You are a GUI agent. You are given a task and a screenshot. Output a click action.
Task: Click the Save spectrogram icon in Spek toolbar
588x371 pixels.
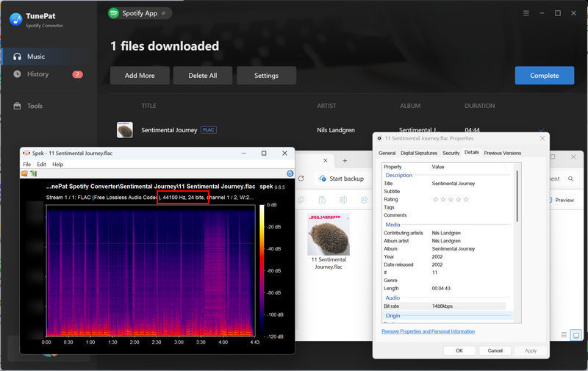33,173
